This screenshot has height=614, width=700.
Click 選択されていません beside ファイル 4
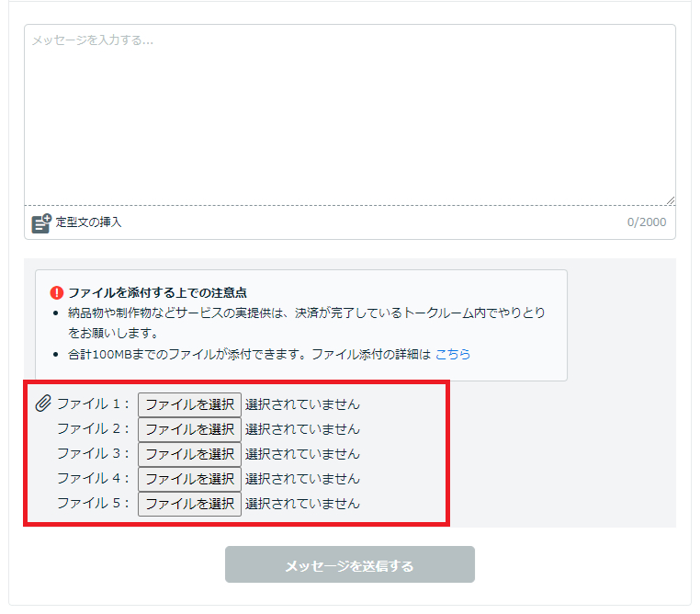302,479
